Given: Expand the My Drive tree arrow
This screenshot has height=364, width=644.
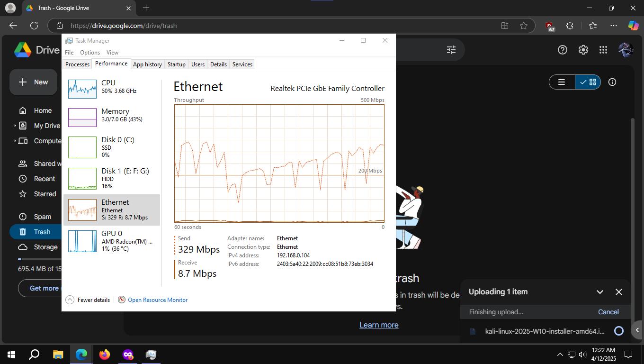Looking at the screenshot, I should point(15,126).
